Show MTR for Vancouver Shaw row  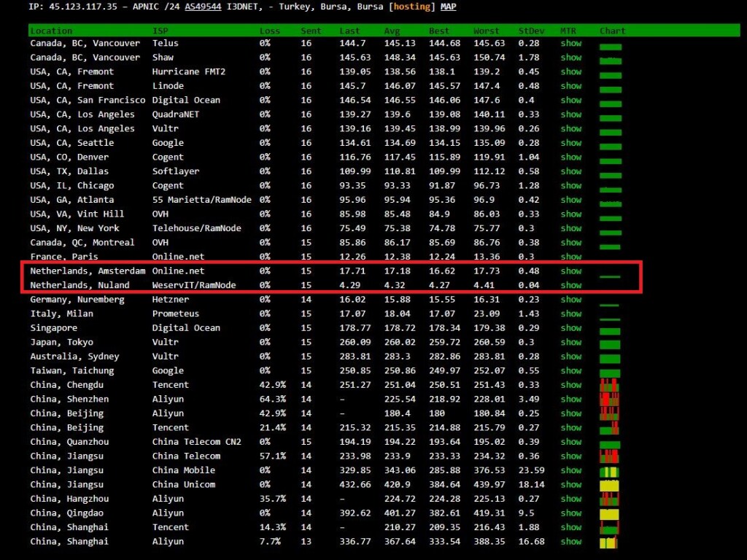pos(570,58)
